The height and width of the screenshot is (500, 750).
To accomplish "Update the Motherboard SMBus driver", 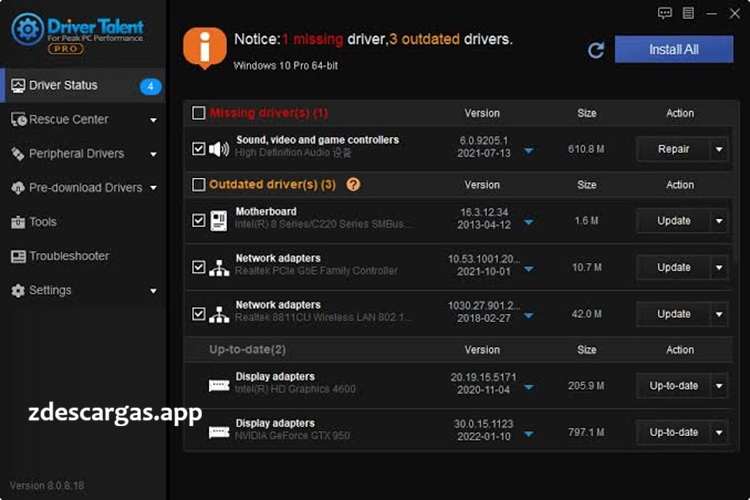I will [x=673, y=221].
